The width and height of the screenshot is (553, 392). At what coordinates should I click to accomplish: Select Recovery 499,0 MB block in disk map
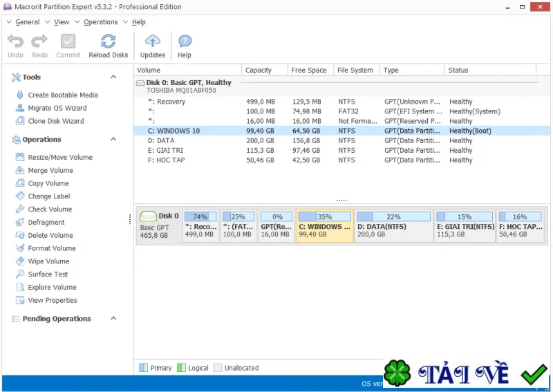(200, 225)
